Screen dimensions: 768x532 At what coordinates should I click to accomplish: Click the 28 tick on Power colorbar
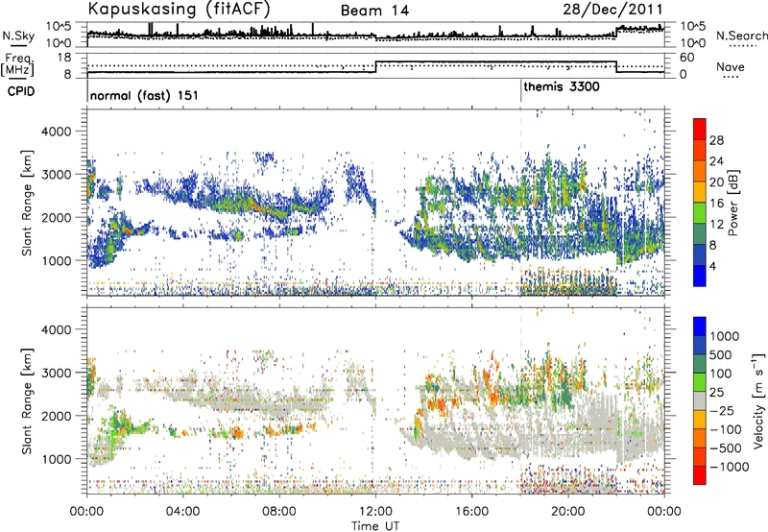click(x=716, y=140)
